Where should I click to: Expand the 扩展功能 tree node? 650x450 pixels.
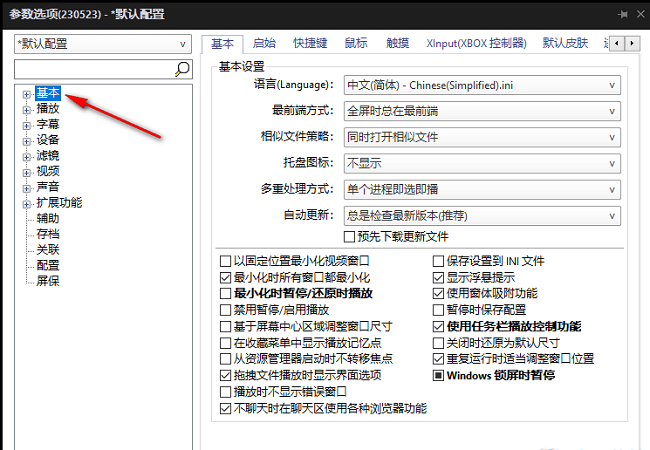tap(27, 204)
